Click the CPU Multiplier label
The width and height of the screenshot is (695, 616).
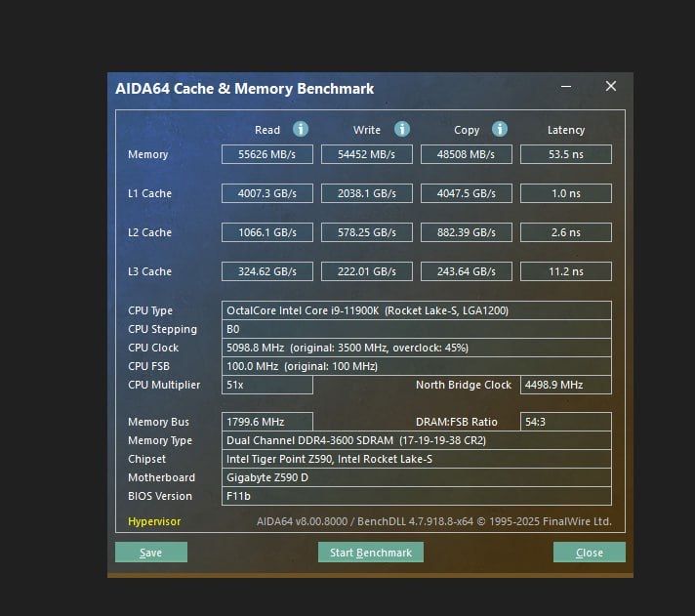tap(164, 385)
